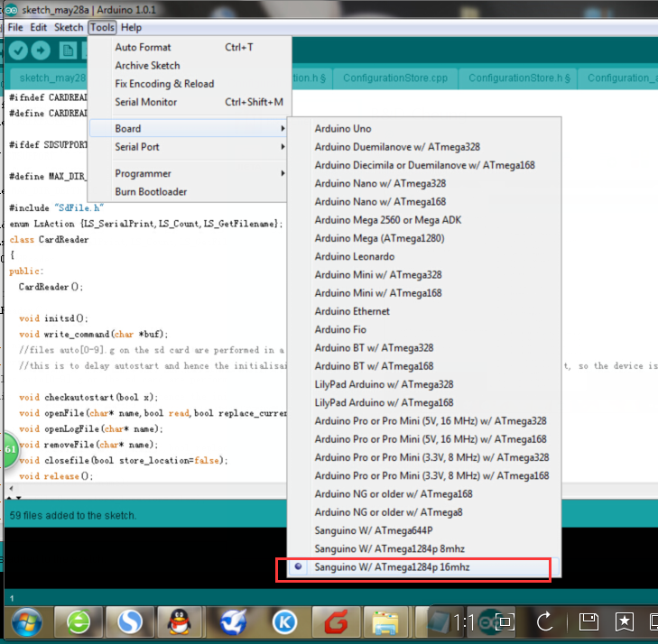This screenshot has height=644, width=658.
Task: Open the Sketch menu in menu bar
Action: (x=69, y=28)
